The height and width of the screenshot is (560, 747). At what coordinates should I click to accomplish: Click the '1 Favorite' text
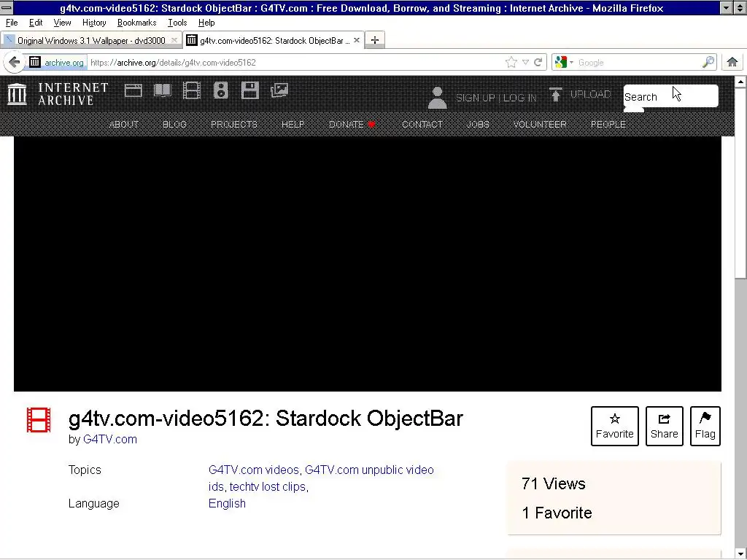coord(557,513)
